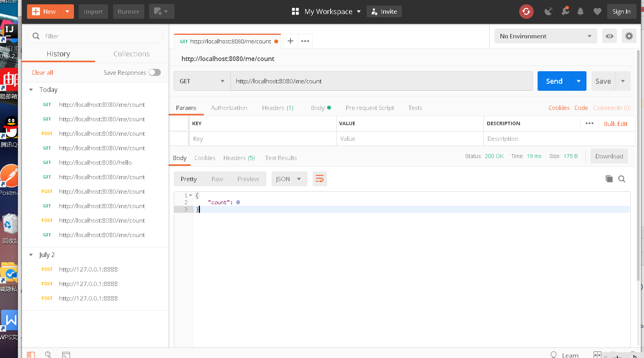Open line 1 fold arrow in response JSON
The width and height of the screenshot is (644, 358).
(191, 195)
